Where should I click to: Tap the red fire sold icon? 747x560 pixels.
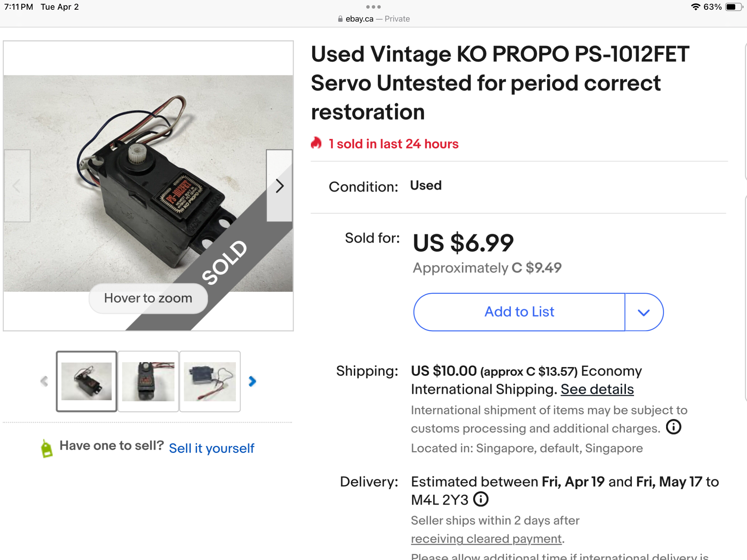(x=316, y=143)
